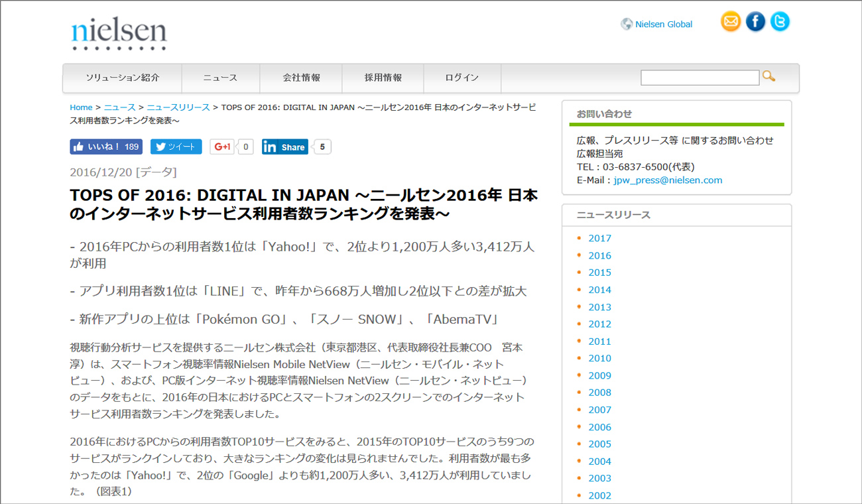The height and width of the screenshot is (504, 862).
Task: Go to Home breadcrumb link
Action: (82, 107)
